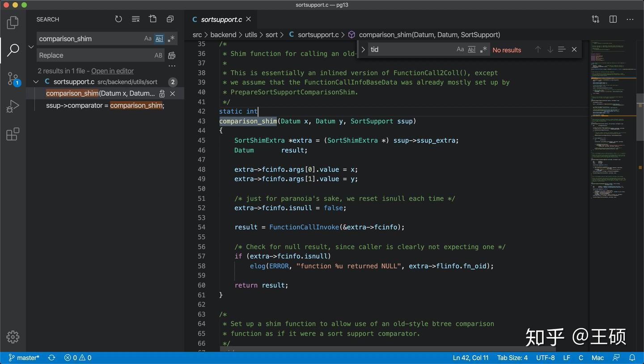Collapse all search results
The height and width of the screenshot is (364, 644).
tap(170, 19)
